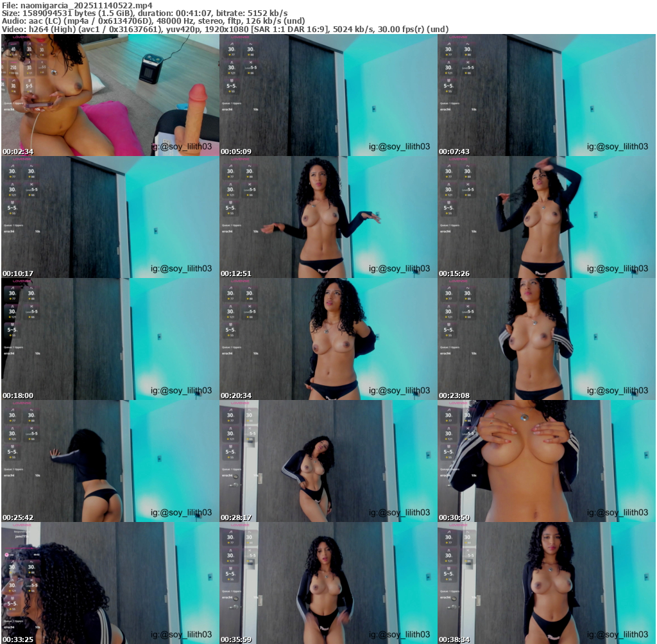
Task: Open the thumbnail stamped 00:07:43
Action: tap(547, 95)
